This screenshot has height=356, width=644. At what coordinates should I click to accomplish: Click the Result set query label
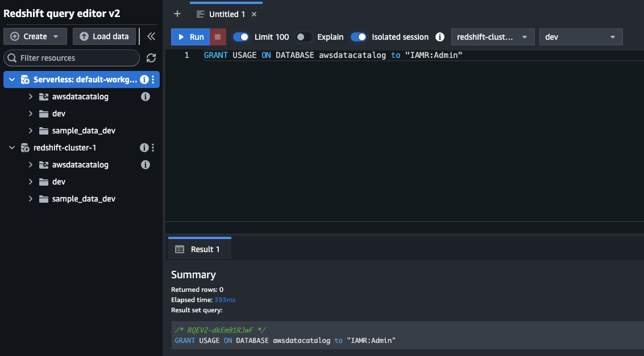pyautogui.click(x=197, y=310)
